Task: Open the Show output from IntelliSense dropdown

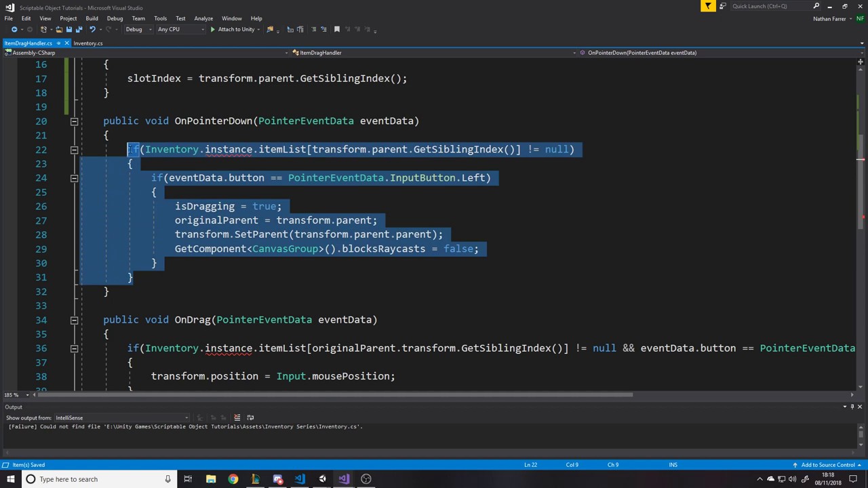Action: 122,418
